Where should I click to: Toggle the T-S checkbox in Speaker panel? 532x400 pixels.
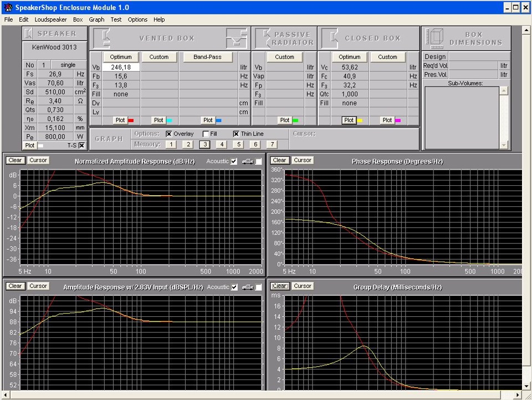[x=81, y=145]
